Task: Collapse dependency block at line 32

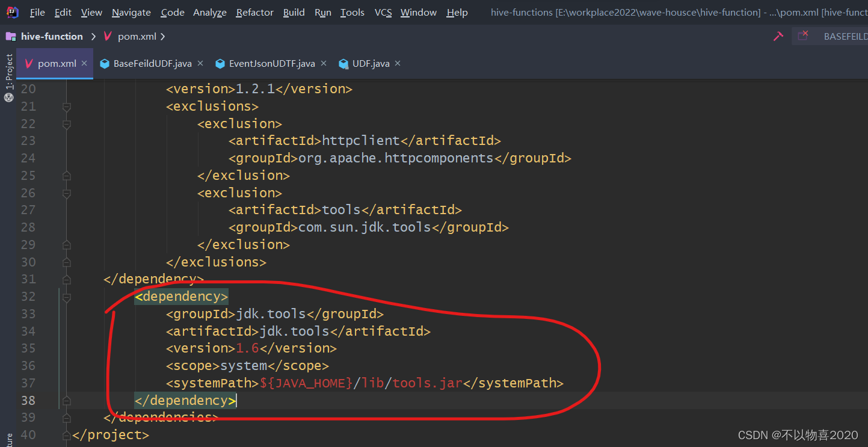Action: tap(67, 297)
